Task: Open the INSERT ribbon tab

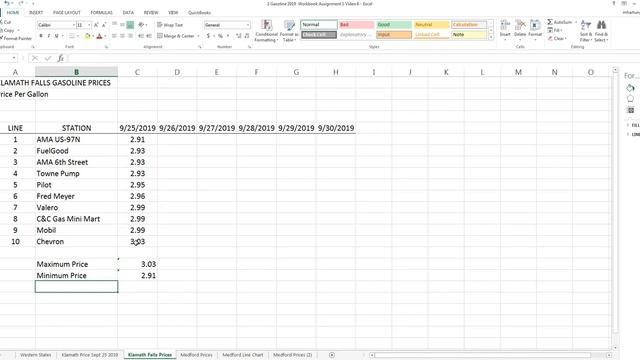Action: (x=36, y=13)
